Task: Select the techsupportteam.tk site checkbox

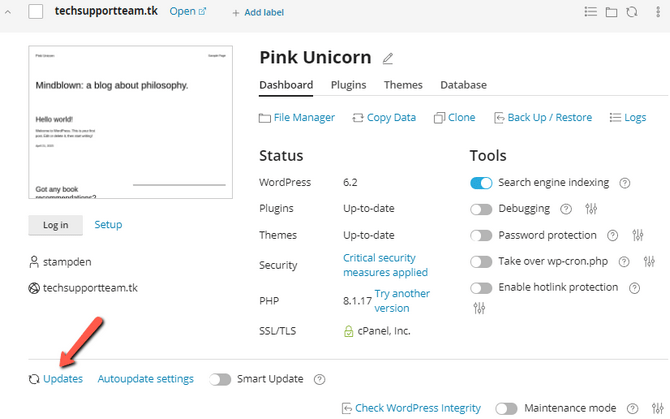Action: tap(36, 12)
